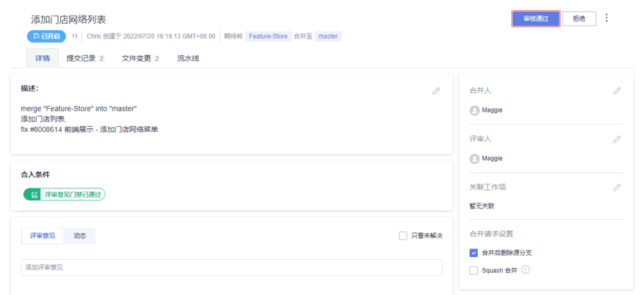The image size is (644, 295).
Task: Click the 合入条件 heading
Action: (x=35, y=175)
